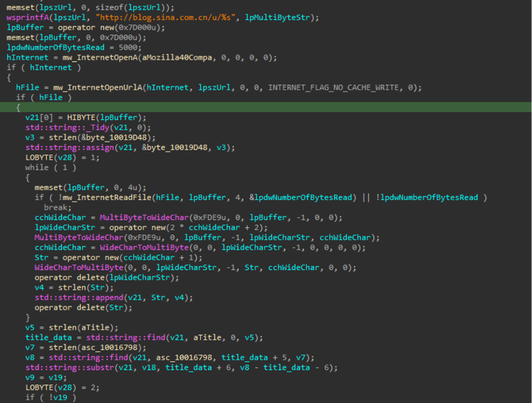Select std::string::append function call
This screenshot has width=532, height=403.
(72, 297)
